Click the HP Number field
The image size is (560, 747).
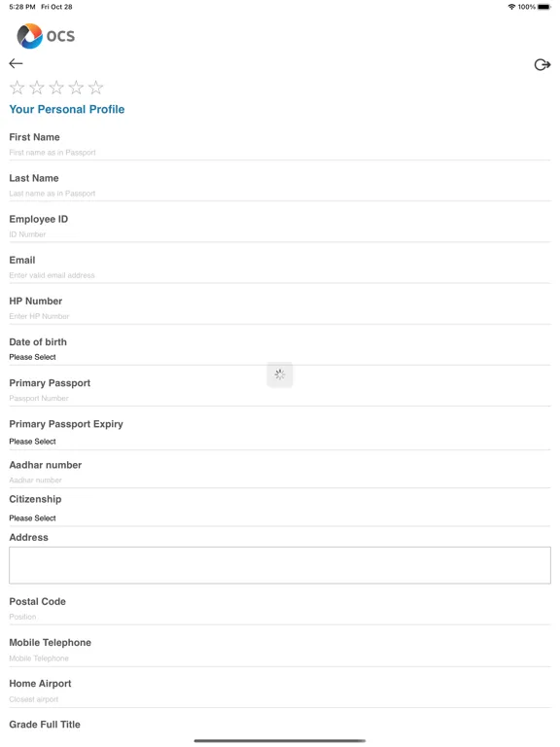click(280, 316)
